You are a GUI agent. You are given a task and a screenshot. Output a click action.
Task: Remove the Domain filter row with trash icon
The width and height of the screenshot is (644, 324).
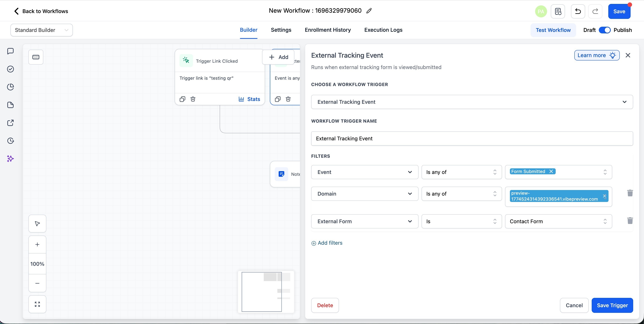point(630,193)
